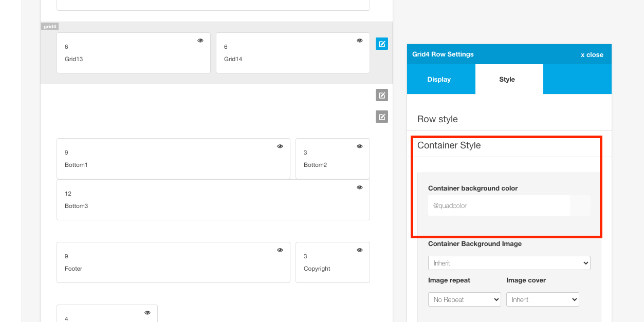Open the Image repeat dropdown
Screen dimensions: 644x322
(x=464, y=299)
